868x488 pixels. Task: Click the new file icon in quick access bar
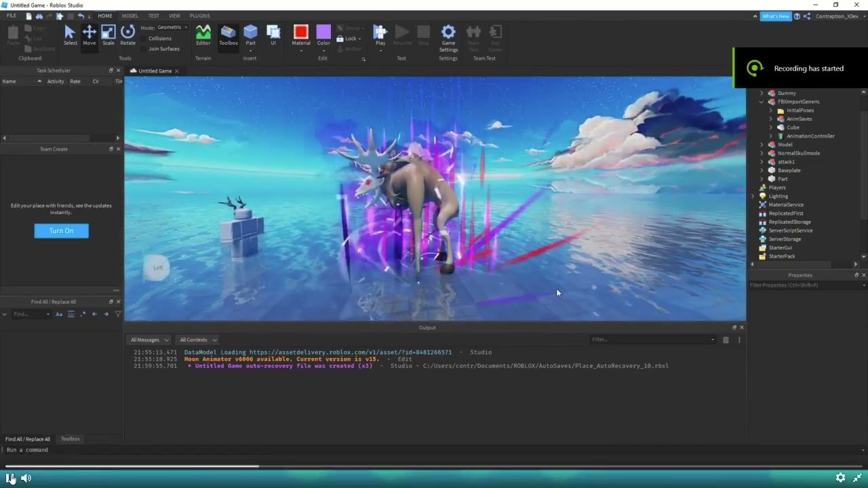pos(28,16)
